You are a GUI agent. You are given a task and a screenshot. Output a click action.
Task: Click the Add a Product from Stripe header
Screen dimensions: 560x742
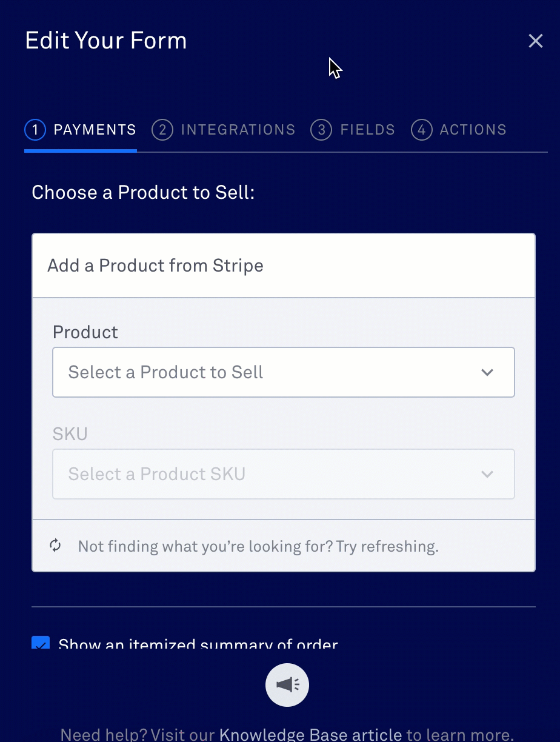[284, 266]
